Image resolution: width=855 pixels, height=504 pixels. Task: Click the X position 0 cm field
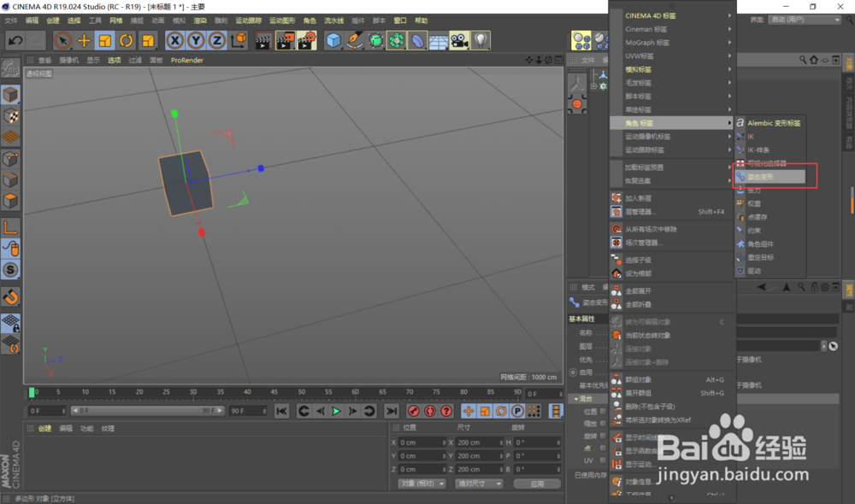click(422, 442)
